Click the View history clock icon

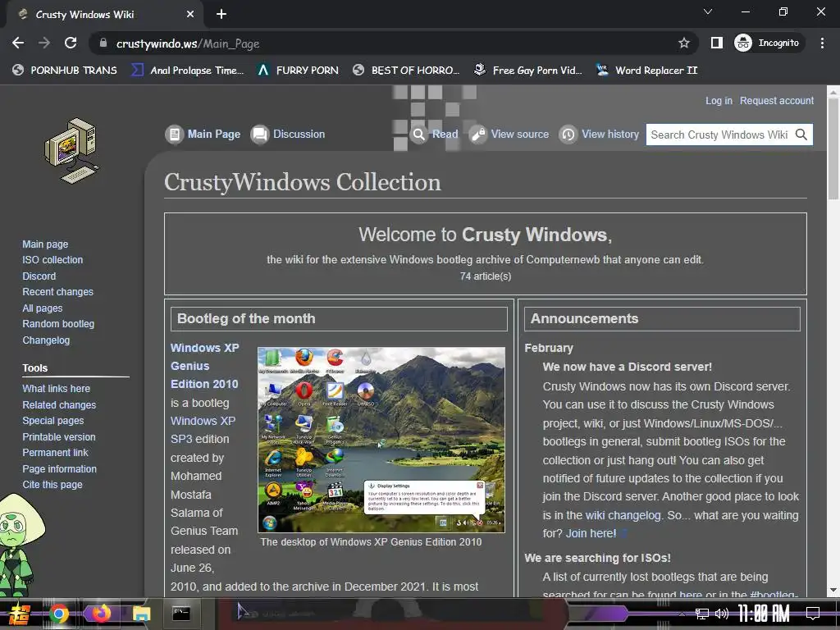(x=568, y=134)
